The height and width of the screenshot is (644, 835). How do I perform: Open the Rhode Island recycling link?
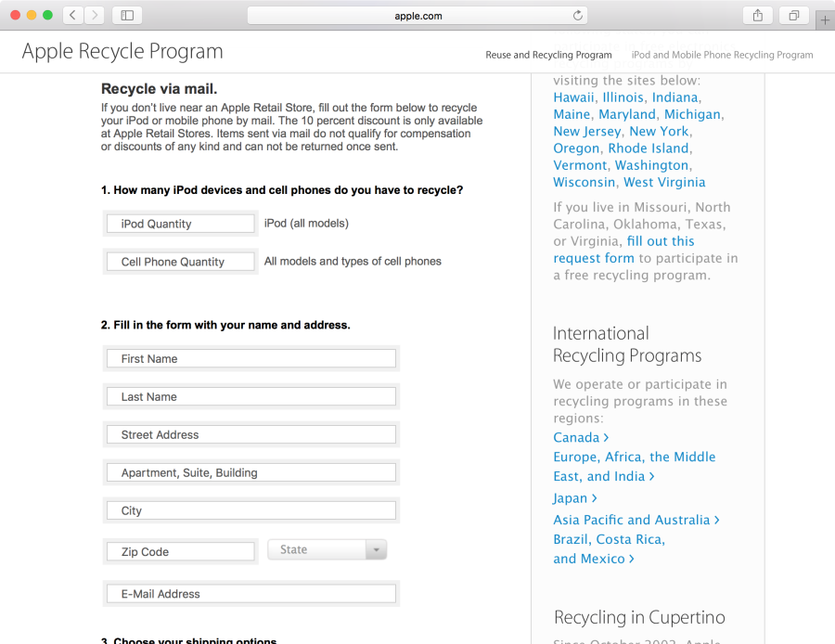(649, 148)
